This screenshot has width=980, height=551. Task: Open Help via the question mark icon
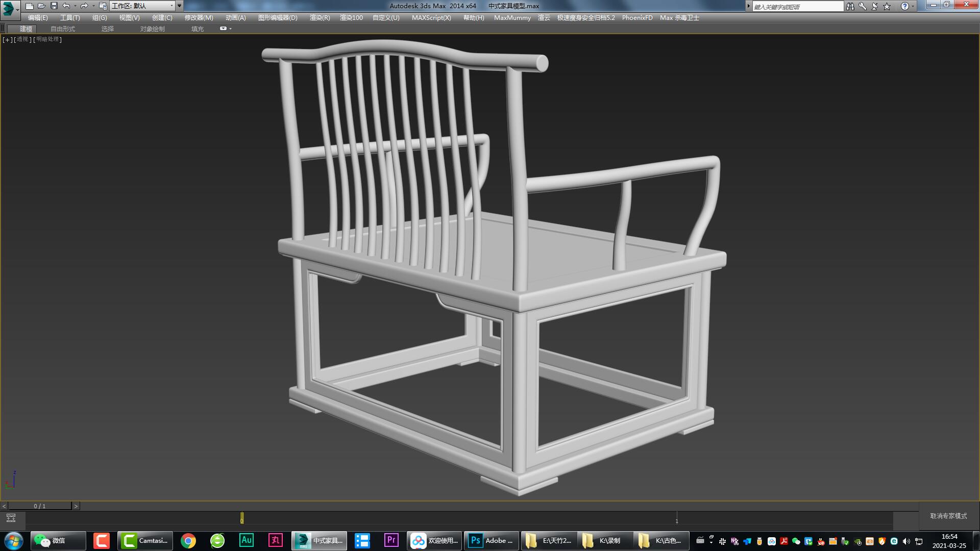(905, 6)
